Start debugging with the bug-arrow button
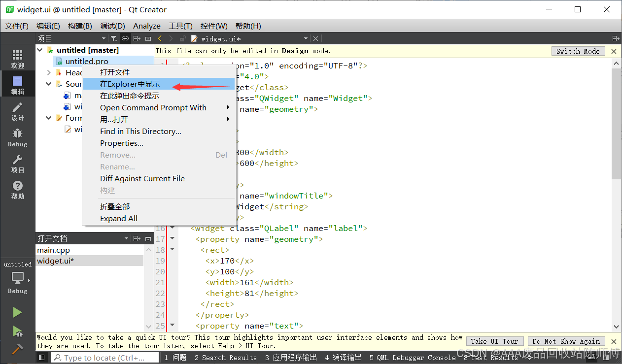 (x=17, y=331)
